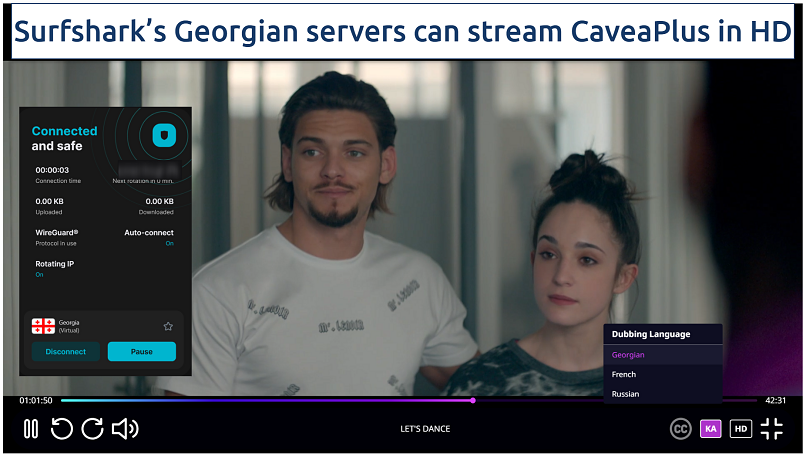Screen dimensions: 806x457
Task: Skip forward with the forward-skip icon
Action: click(93, 429)
